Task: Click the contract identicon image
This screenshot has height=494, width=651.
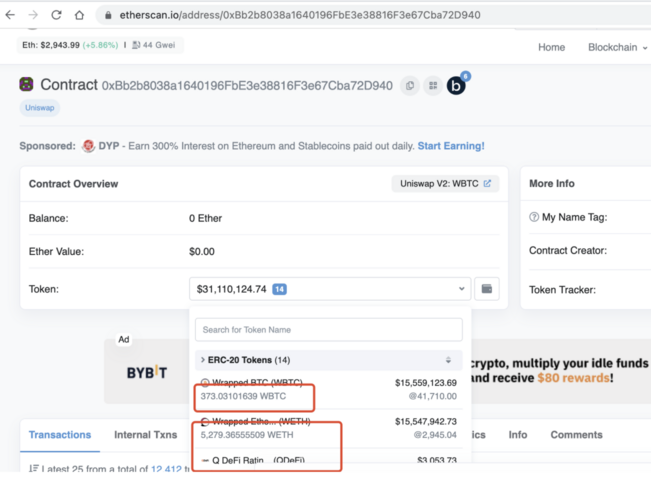Action: [26, 85]
